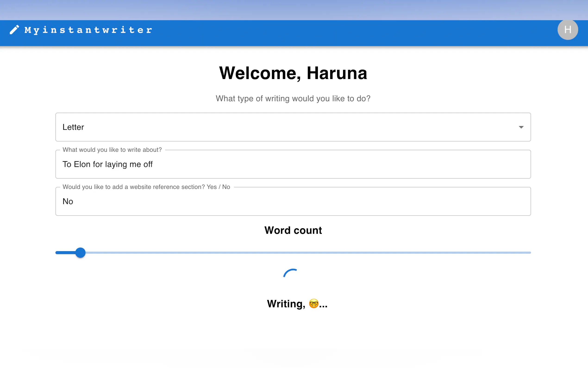Open the H user avatar menu
This screenshot has width=588, height=368.
tap(567, 30)
